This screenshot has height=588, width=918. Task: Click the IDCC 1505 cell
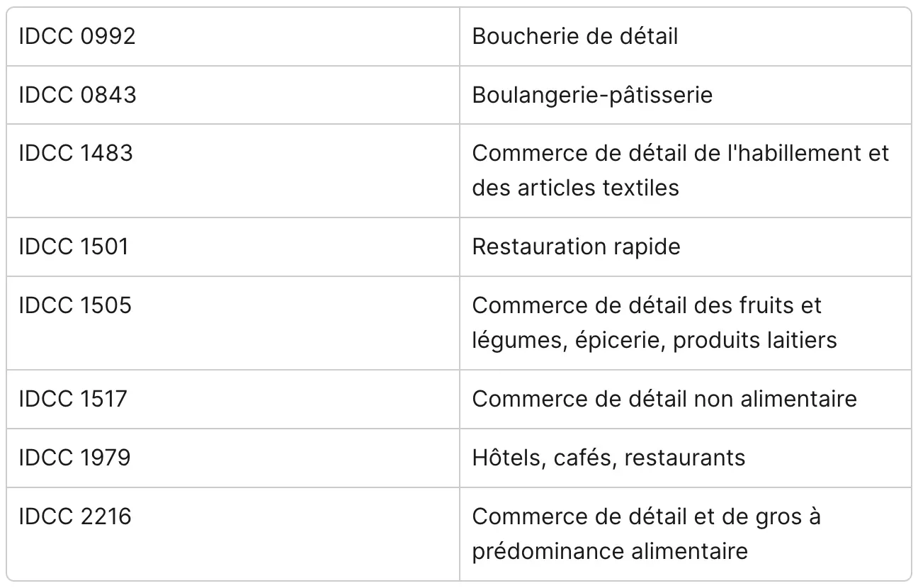click(x=75, y=305)
